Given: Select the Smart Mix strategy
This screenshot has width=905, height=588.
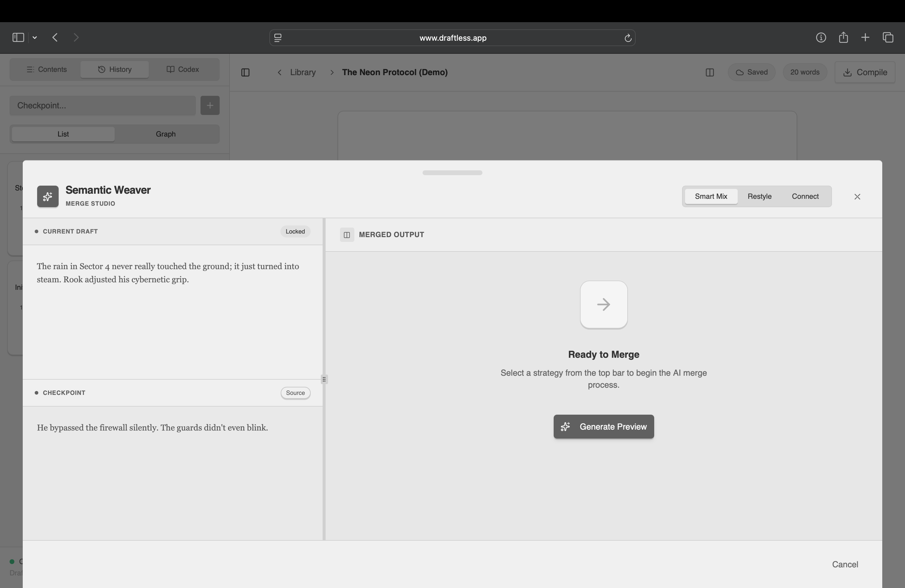Looking at the screenshot, I should pyautogui.click(x=711, y=196).
